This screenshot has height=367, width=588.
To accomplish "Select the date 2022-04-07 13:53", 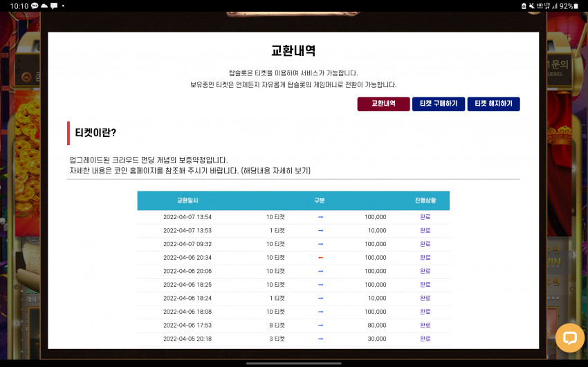I will (187, 230).
